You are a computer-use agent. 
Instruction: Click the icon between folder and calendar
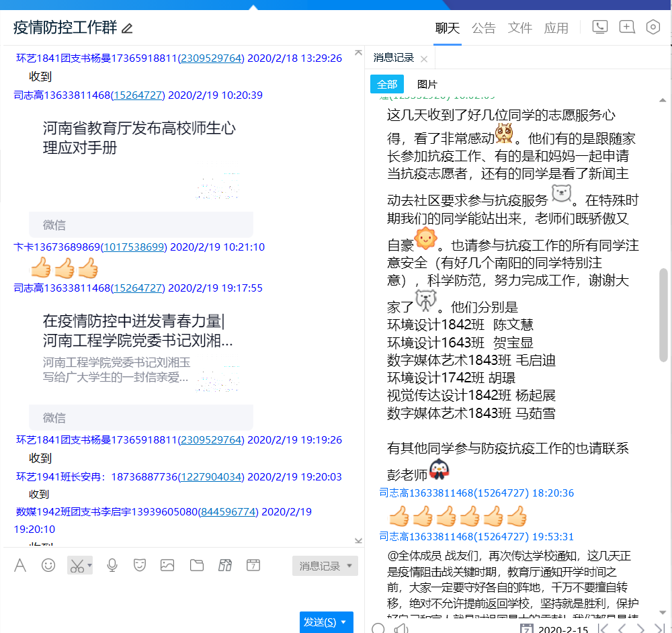point(225,565)
